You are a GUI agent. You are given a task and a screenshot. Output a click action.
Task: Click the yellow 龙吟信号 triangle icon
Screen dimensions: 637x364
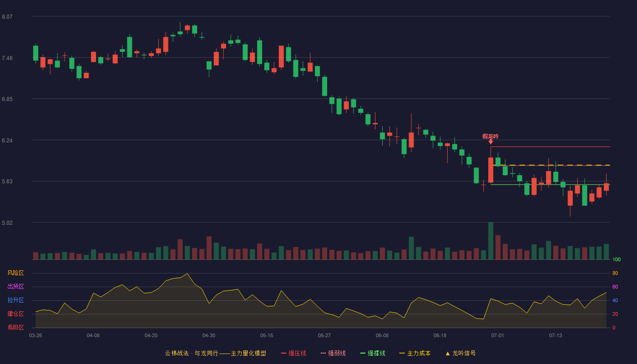pos(448,353)
